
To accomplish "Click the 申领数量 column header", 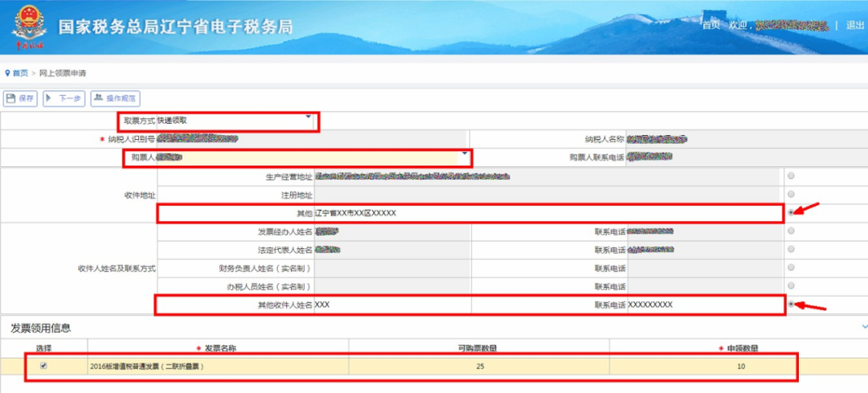I will point(742,348).
